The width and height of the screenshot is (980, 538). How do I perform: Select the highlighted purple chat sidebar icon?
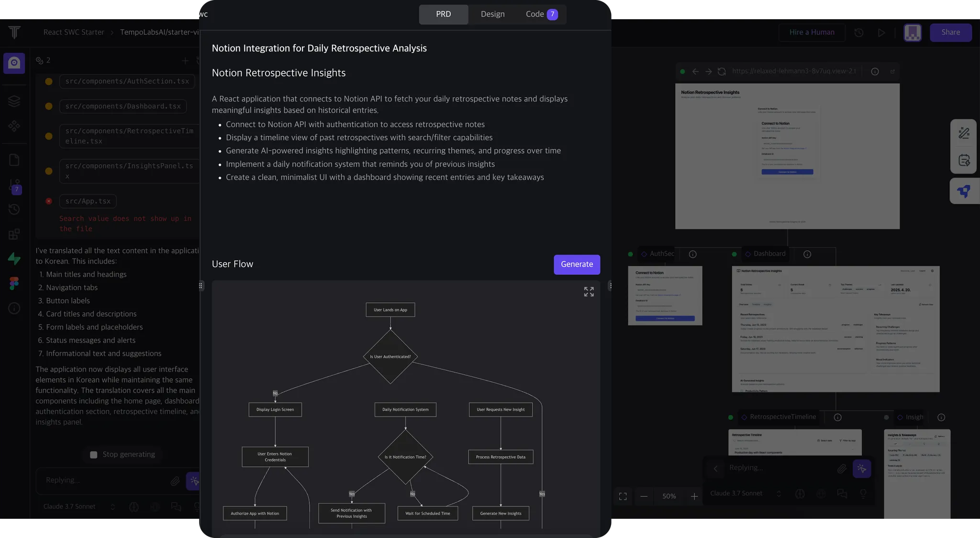tap(14, 63)
